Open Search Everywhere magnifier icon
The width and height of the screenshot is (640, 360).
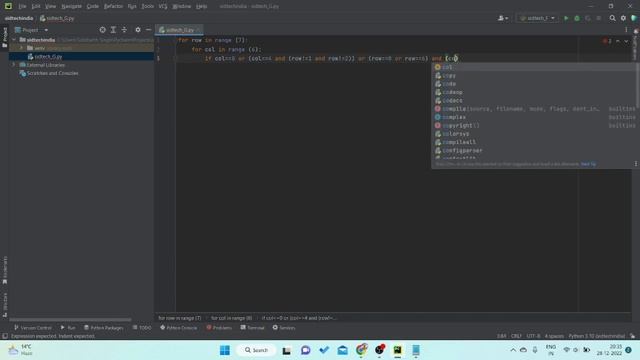pyautogui.click(x=612, y=18)
